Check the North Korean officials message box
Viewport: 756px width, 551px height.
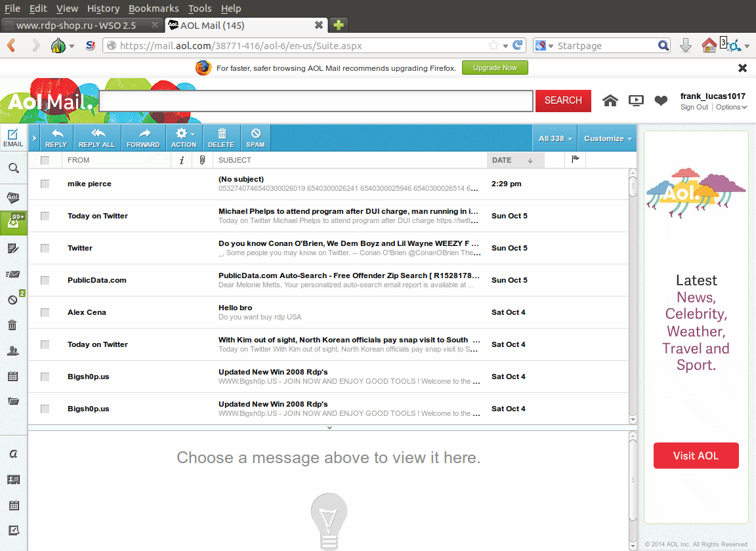(x=45, y=344)
